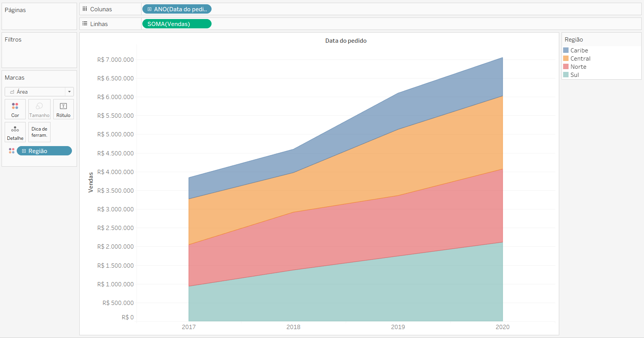Click the Norte legend color swatch

(566, 66)
